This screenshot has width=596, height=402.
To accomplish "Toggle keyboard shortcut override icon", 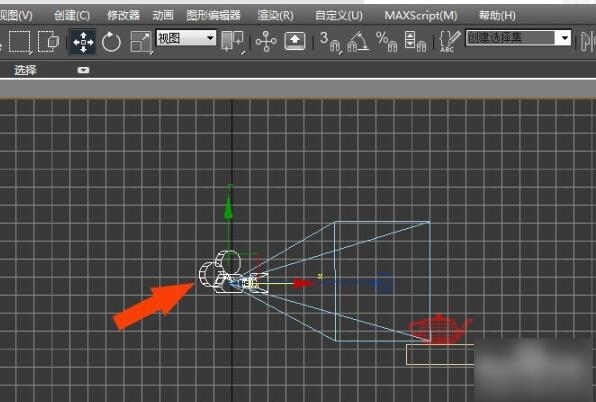I will pyautogui.click(x=295, y=41).
